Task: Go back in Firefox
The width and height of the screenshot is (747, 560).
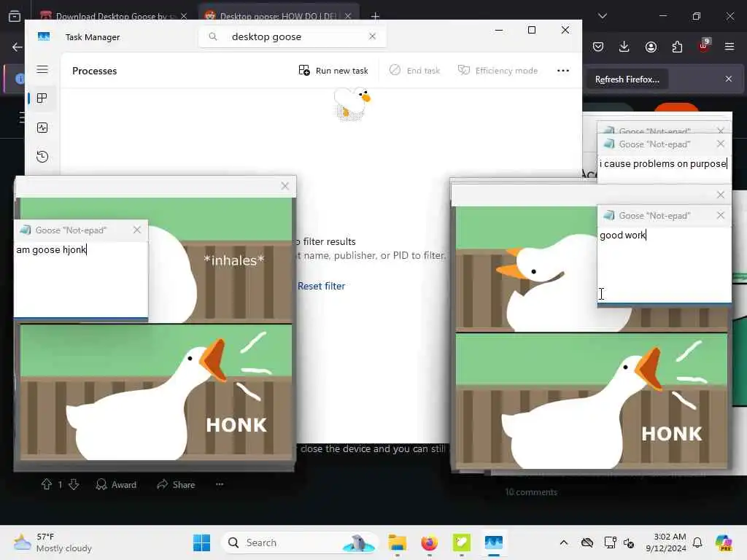Action: pyautogui.click(x=18, y=47)
